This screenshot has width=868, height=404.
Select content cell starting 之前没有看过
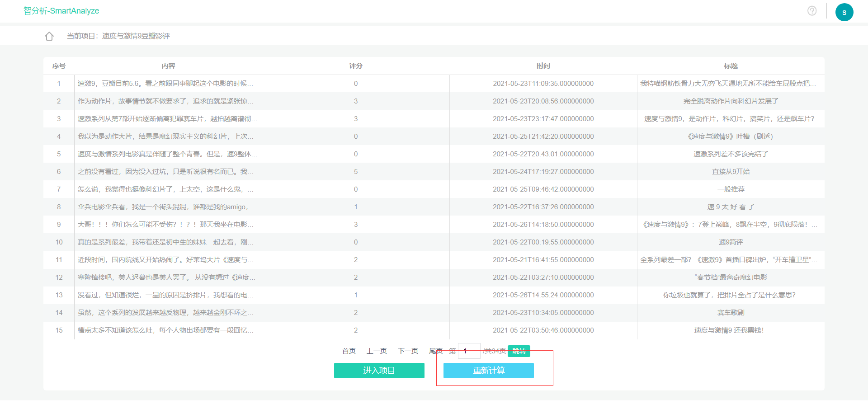pyautogui.click(x=168, y=172)
